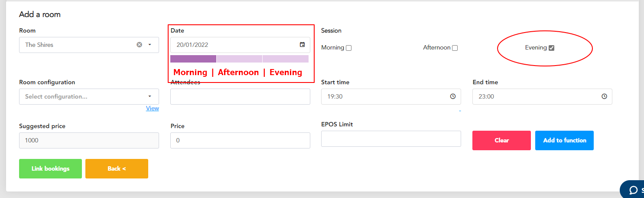Click the light purple Evening availability bar
Viewport: 644px width, 198px height.
tap(286, 59)
